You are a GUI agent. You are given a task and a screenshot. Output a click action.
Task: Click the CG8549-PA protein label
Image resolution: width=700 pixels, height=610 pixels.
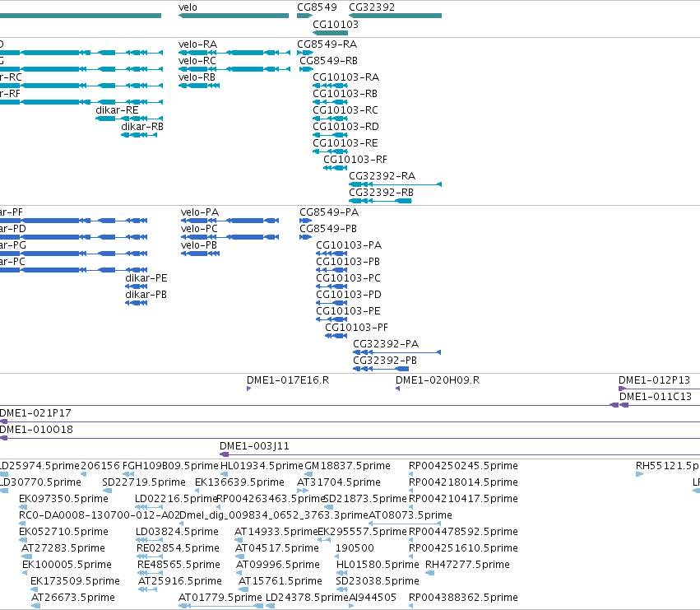pos(329,212)
